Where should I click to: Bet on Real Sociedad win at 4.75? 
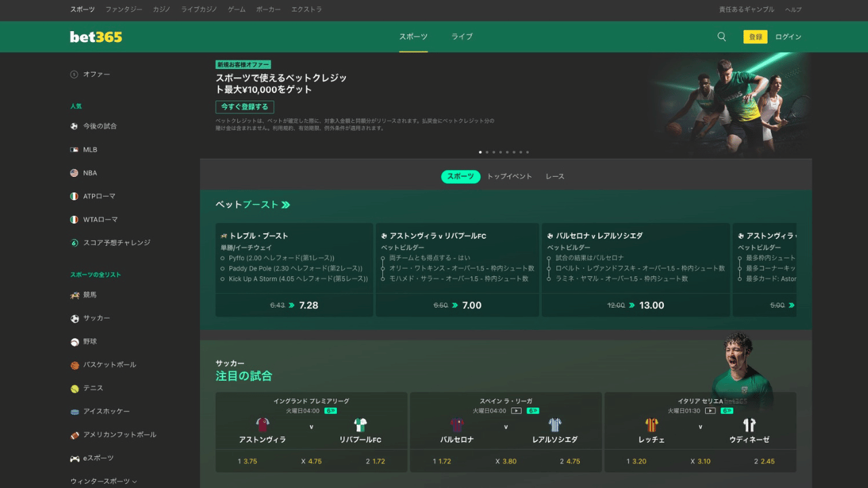coord(570,462)
